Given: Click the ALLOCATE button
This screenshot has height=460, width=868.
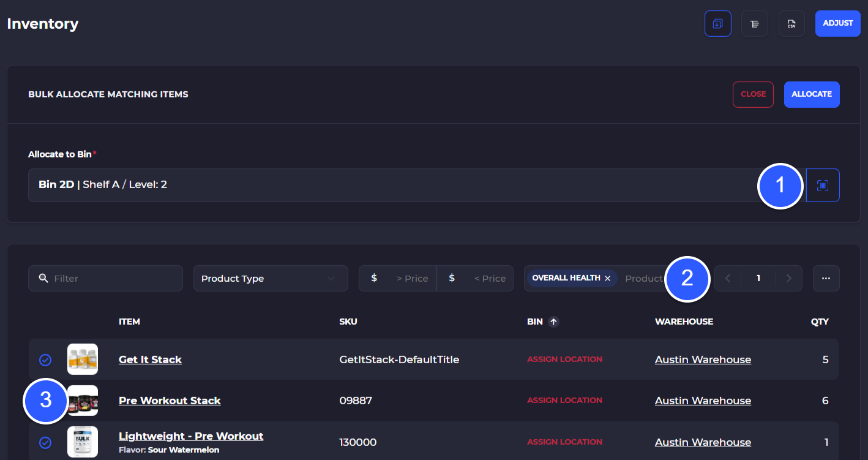Looking at the screenshot, I should coord(812,94).
